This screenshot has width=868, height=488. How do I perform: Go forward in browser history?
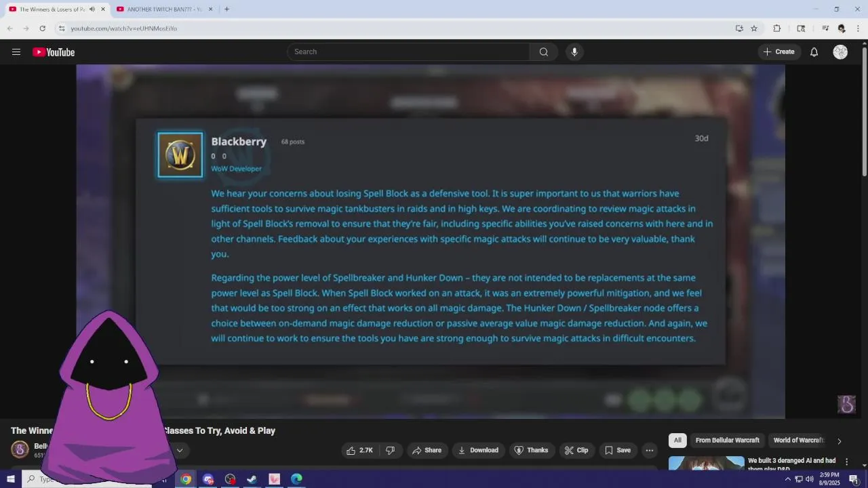click(x=26, y=28)
